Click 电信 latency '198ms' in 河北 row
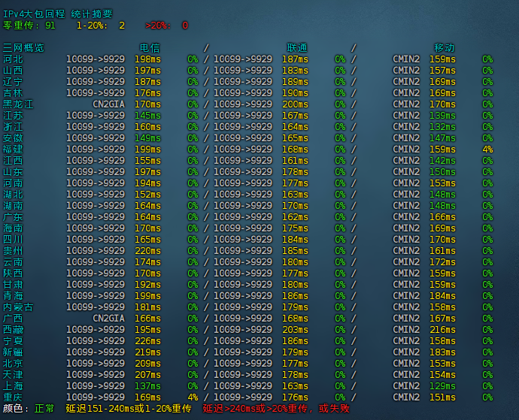 tap(147, 59)
